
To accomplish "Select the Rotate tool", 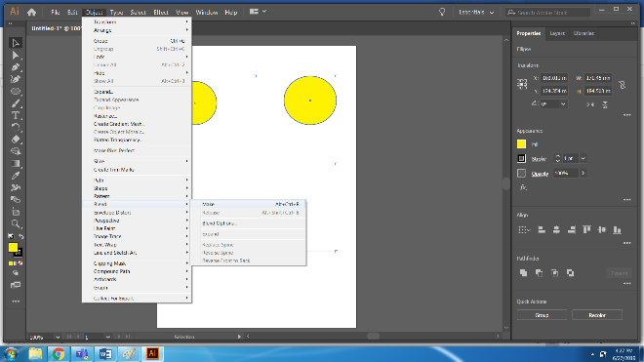I will [16, 127].
